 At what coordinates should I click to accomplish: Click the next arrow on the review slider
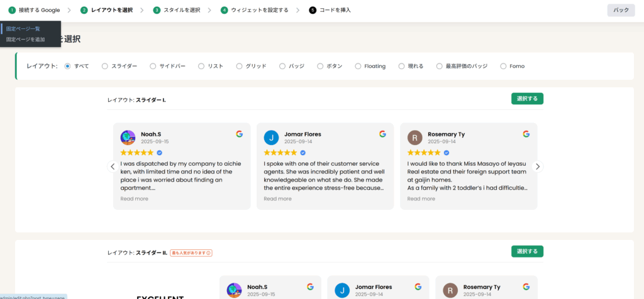coord(538,166)
